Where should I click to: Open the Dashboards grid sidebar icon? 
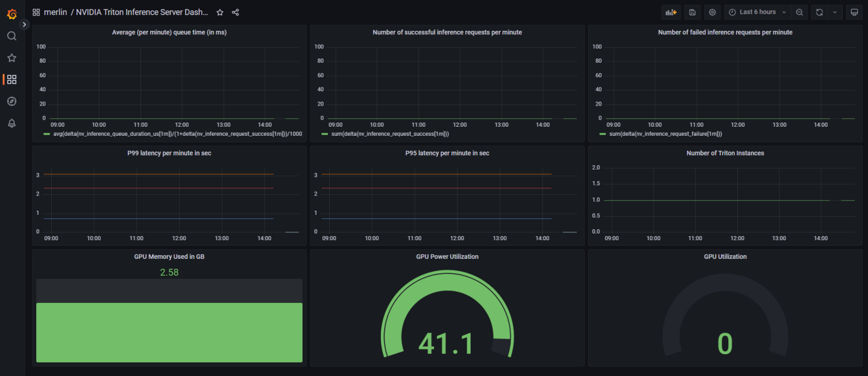11,80
